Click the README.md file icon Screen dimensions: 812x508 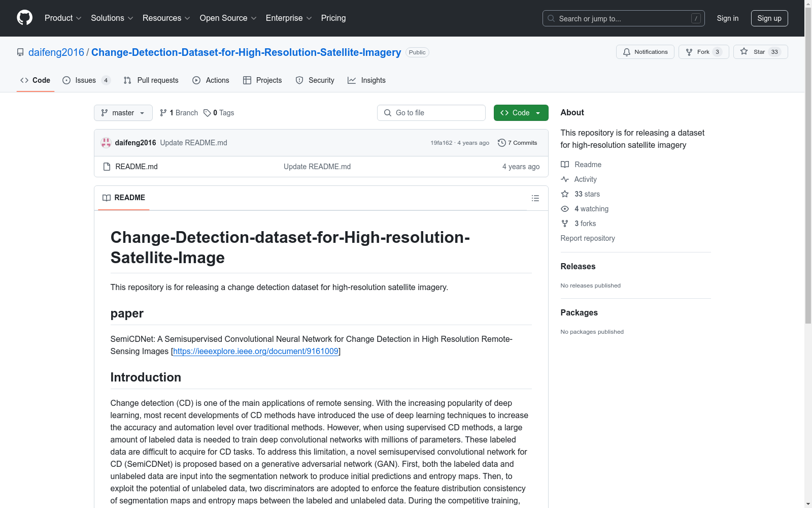click(x=107, y=166)
